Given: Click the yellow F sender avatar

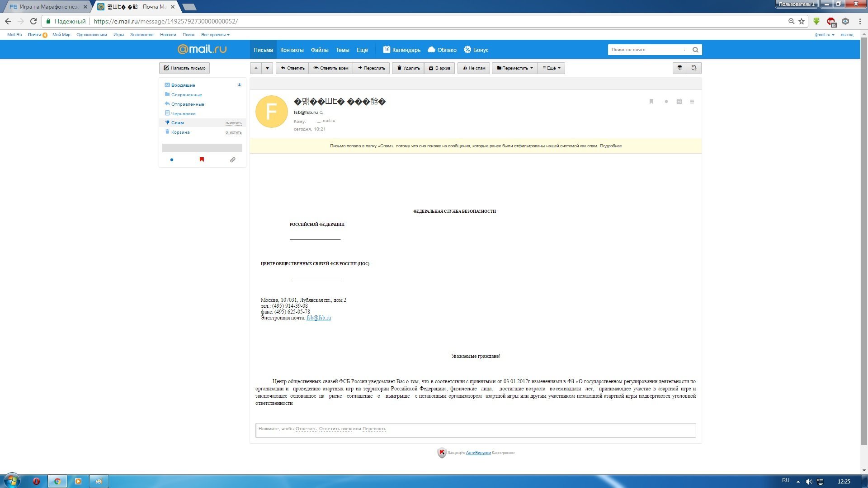Looking at the screenshot, I should pyautogui.click(x=271, y=112).
